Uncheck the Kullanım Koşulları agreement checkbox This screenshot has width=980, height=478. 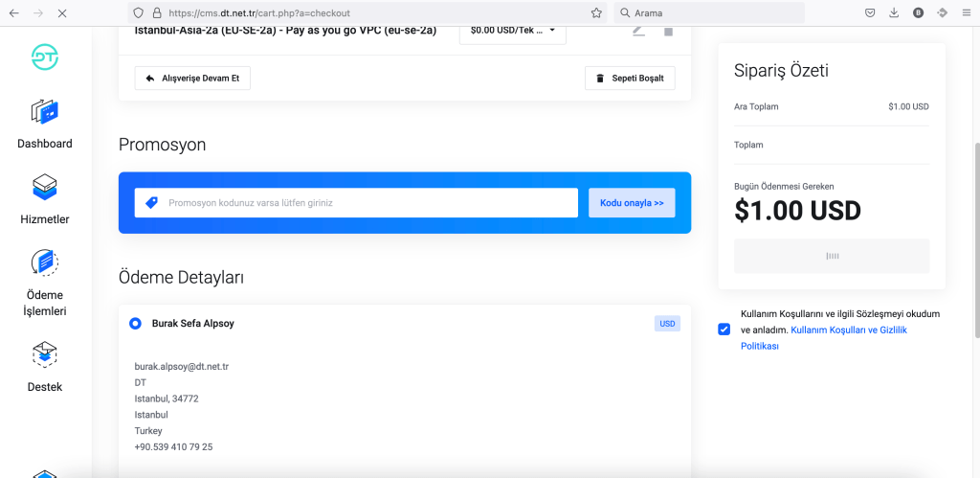click(724, 330)
